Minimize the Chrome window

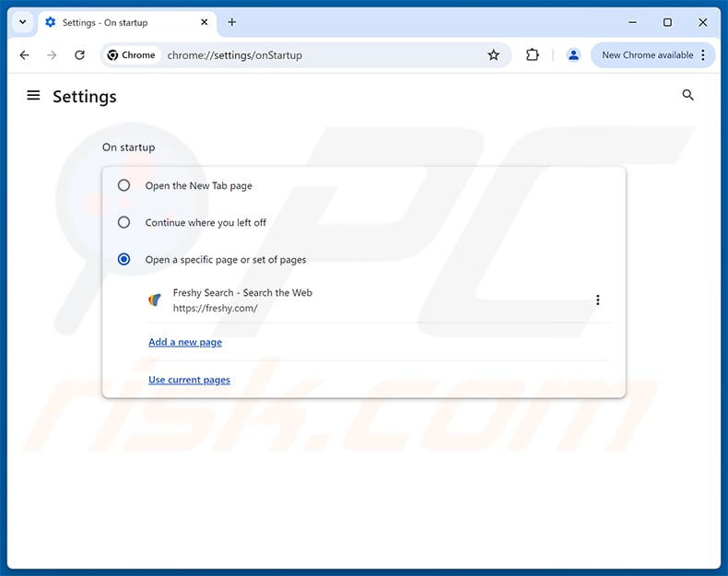pos(632,22)
